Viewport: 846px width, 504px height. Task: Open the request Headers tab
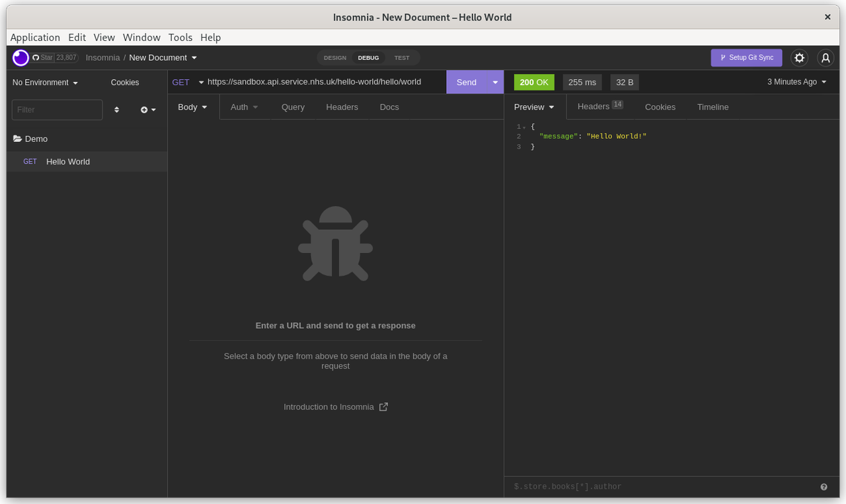342,107
